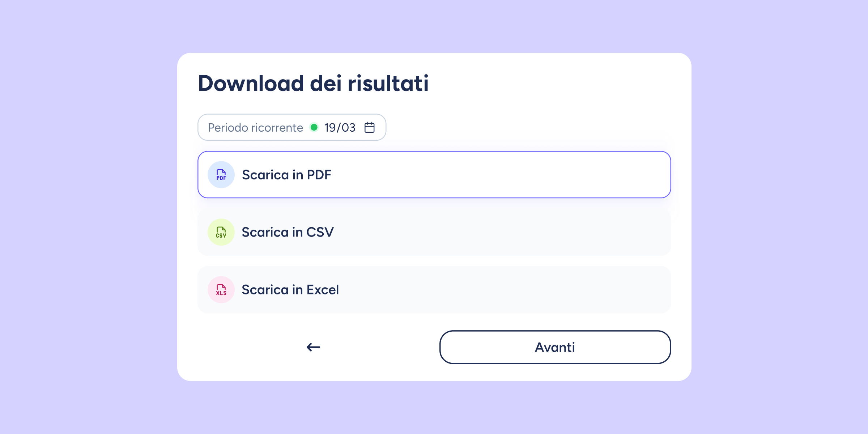Image resolution: width=868 pixels, height=434 pixels.
Task: Click the pink XLS file icon
Action: click(x=221, y=290)
